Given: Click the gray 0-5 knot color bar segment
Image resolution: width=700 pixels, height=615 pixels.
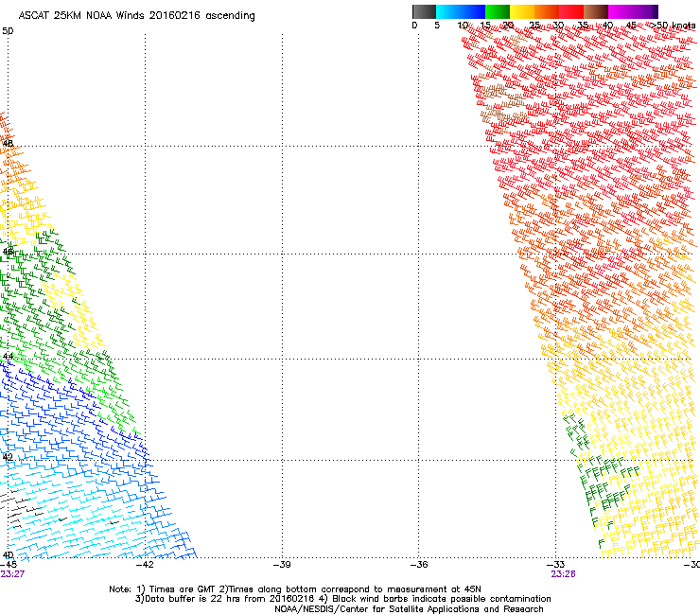Looking at the screenshot, I should [424, 11].
